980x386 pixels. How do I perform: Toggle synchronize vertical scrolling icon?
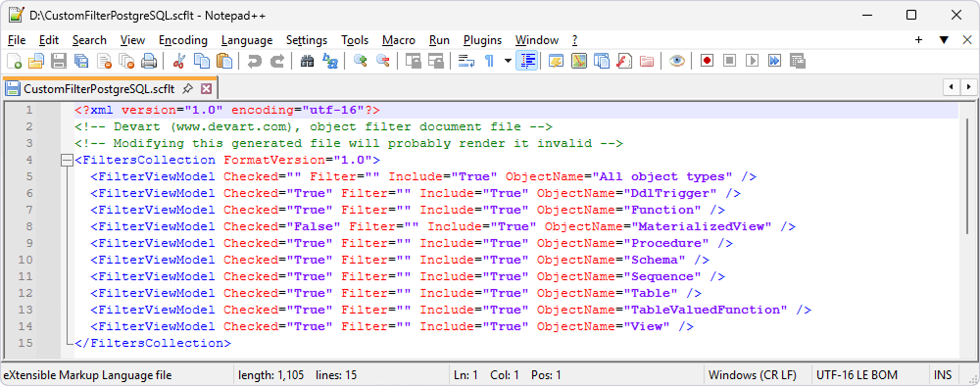(x=413, y=61)
